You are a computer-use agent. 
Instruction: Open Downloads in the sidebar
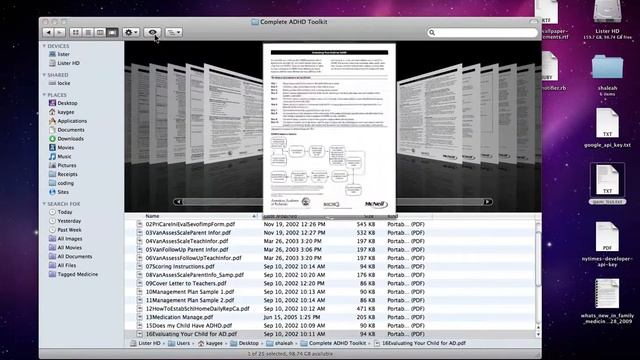(x=66, y=139)
